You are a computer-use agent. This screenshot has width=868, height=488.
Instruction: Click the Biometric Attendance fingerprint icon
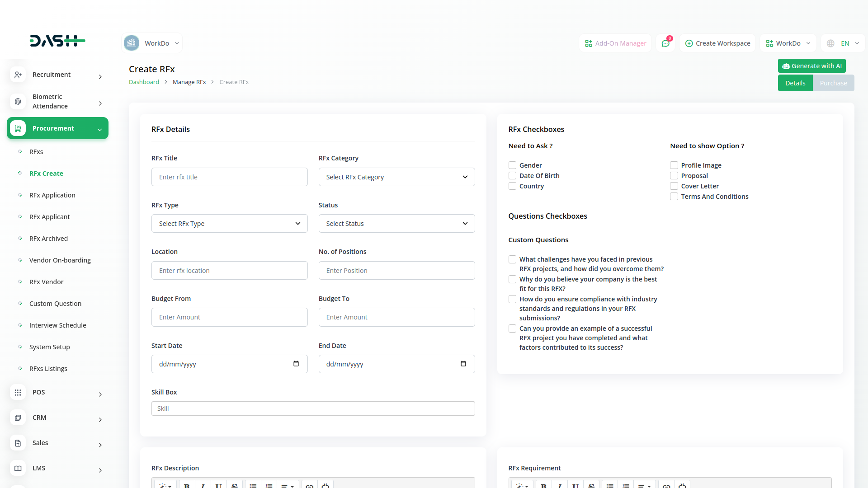point(18,102)
